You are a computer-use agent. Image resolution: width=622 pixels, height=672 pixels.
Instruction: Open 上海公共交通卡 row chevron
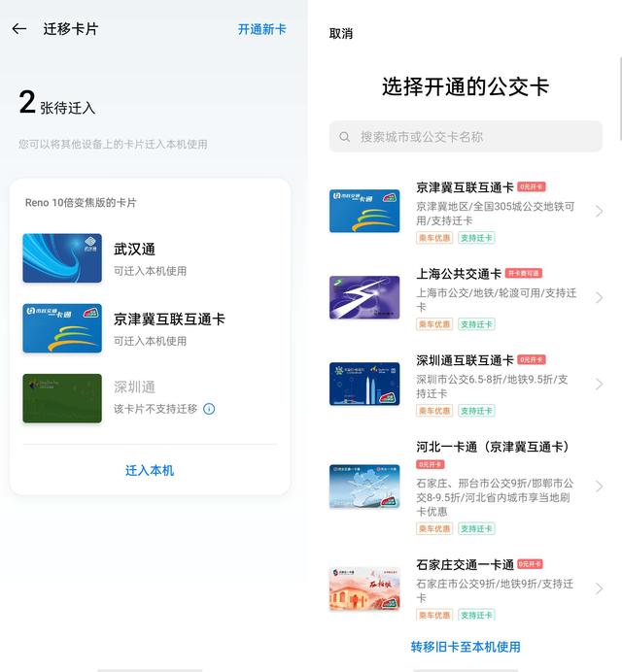click(600, 297)
